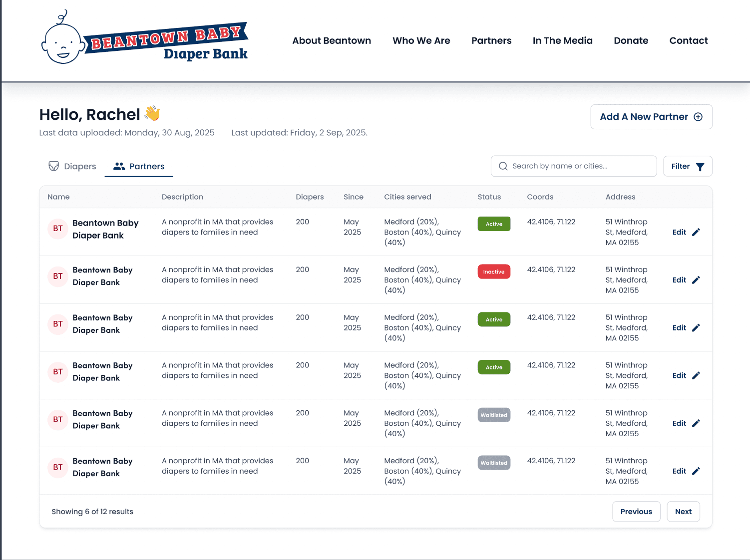This screenshot has width=750, height=560.
Task: Open the About Beantown menu item
Action: [x=332, y=41]
